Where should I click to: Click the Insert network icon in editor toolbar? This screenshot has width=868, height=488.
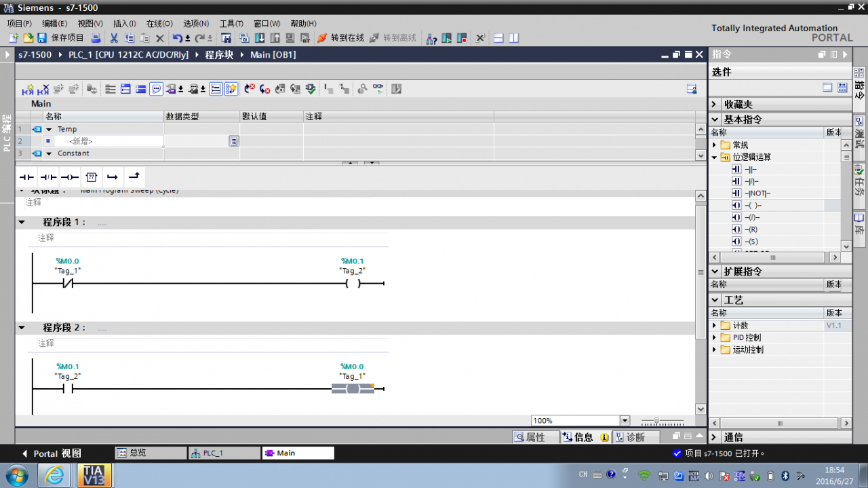click(28, 89)
